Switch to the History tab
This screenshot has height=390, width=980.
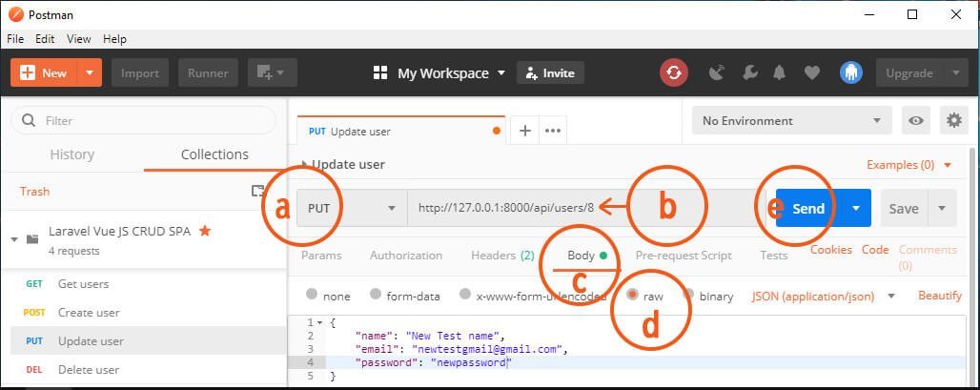(x=71, y=154)
